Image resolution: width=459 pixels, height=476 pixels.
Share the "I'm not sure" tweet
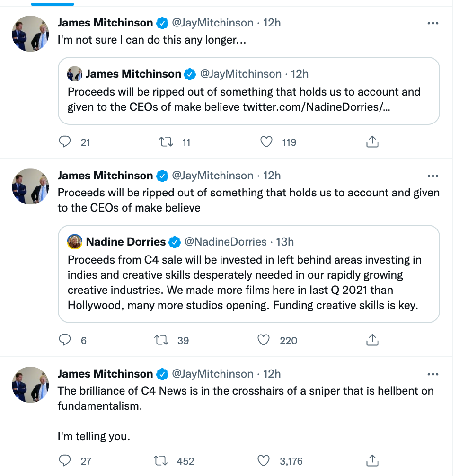(x=372, y=141)
